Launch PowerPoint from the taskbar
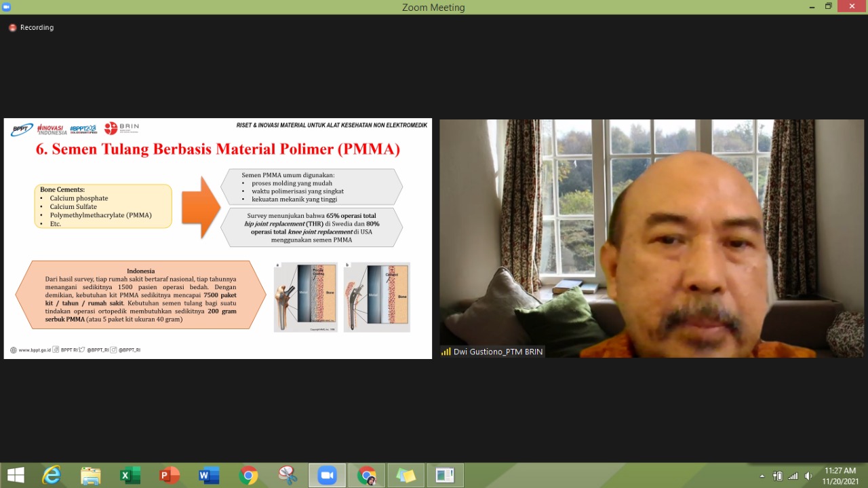The image size is (868, 488). (x=169, y=475)
